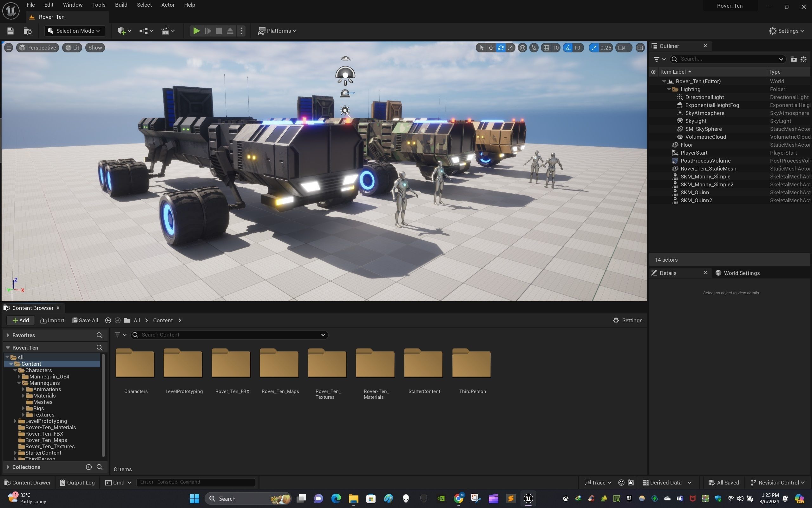Add a new collection with plus icon
The width and height of the screenshot is (812, 508).
(89, 467)
